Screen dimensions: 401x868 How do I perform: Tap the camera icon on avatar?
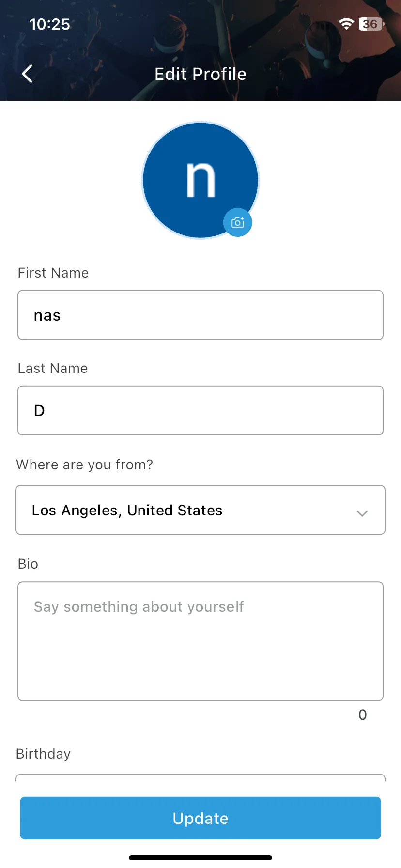(x=237, y=223)
